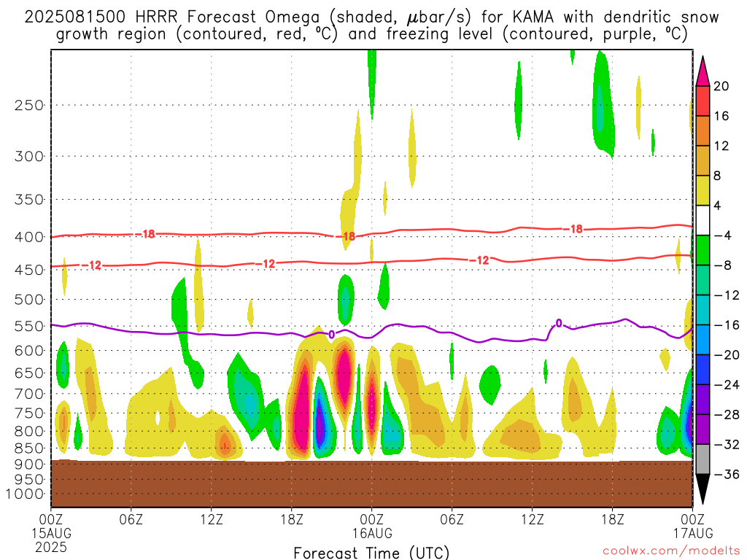Click the '15AUG' date label
The height and width of the screenshot is (560, 747).
point(52,533)
